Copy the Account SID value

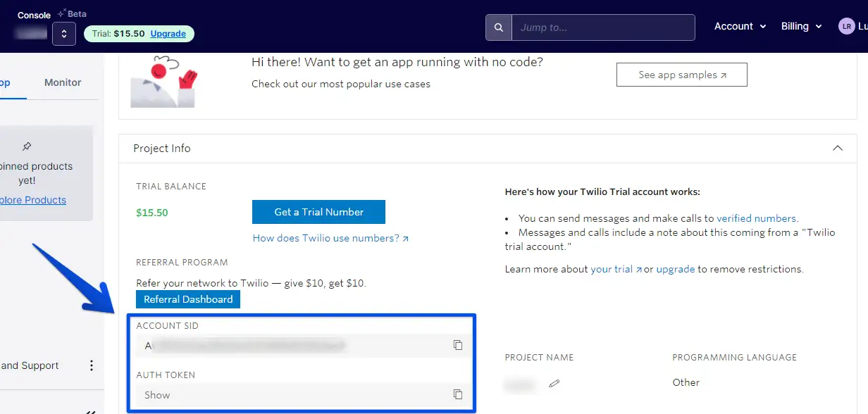[x=458, y=345]
